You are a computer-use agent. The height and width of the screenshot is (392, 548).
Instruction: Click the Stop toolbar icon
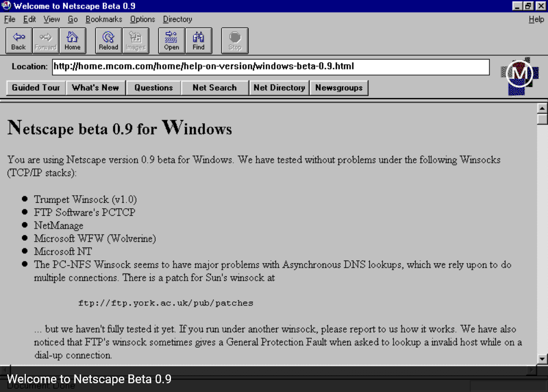coord(235,41)
